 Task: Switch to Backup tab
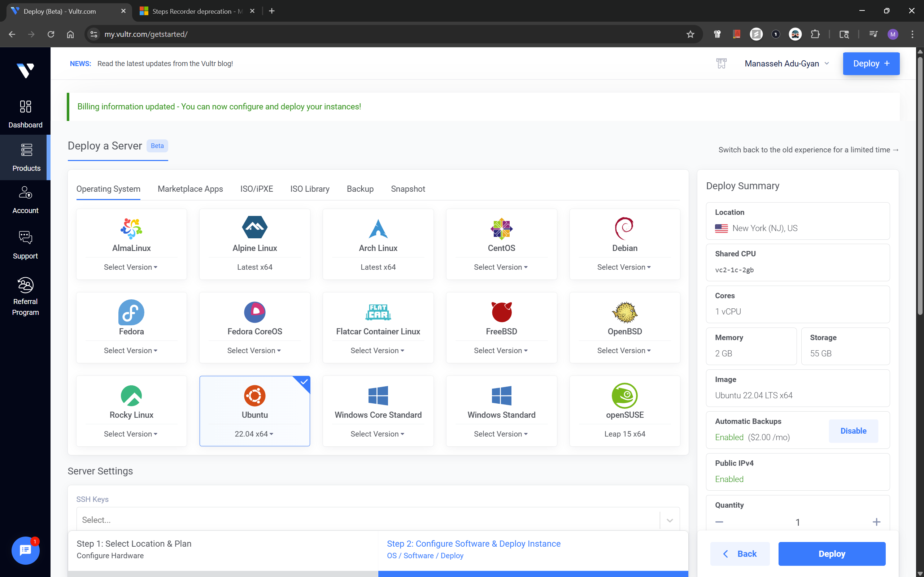point(360,189)
